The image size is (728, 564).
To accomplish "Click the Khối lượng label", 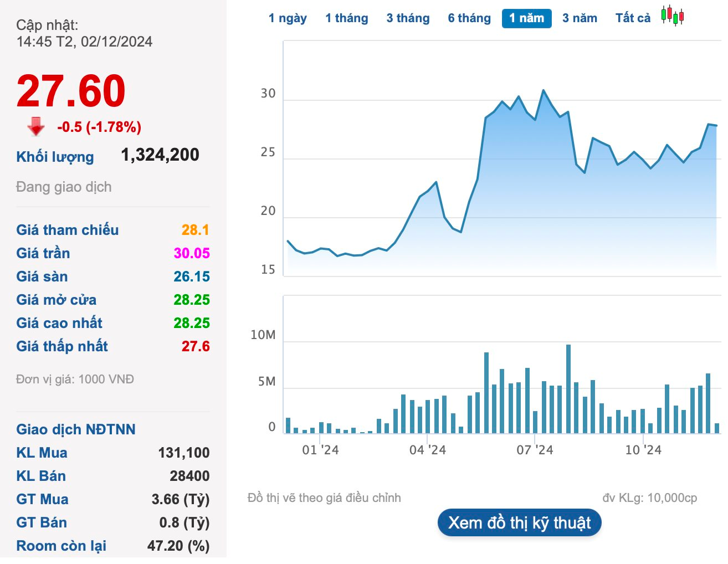I will (55, 157).
